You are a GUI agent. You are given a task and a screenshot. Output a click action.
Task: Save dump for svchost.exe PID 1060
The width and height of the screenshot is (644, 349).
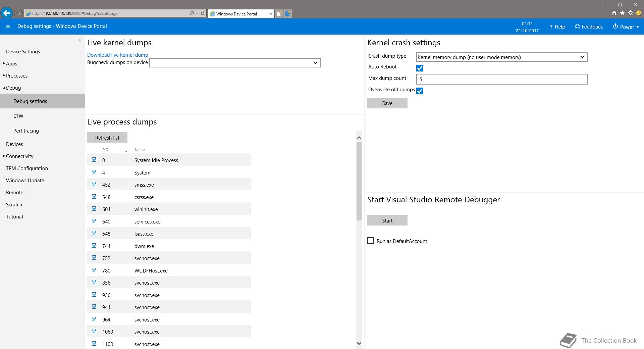pyautogui.click(x=94, y=331)
